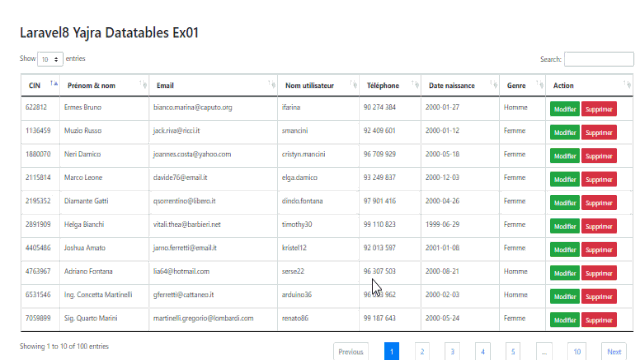
Task: Select email jack.riva@ricci.it
Action: click(x=176, y=131)
